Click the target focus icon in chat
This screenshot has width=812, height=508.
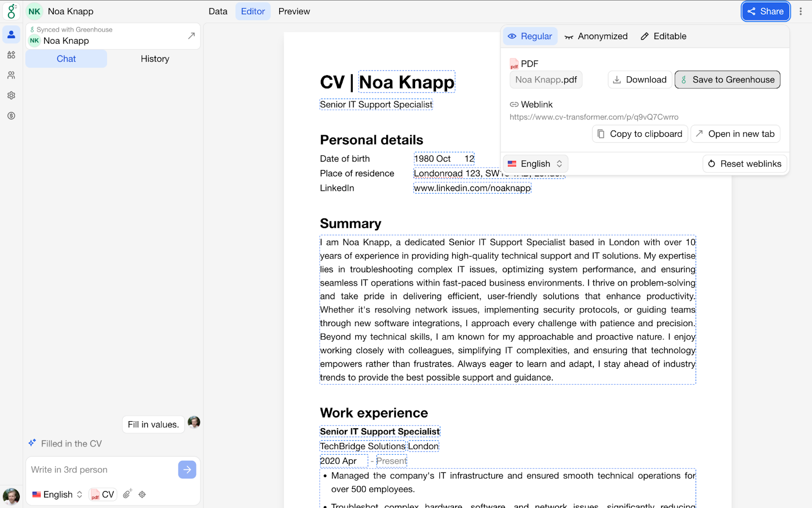(x=142, y=494)
